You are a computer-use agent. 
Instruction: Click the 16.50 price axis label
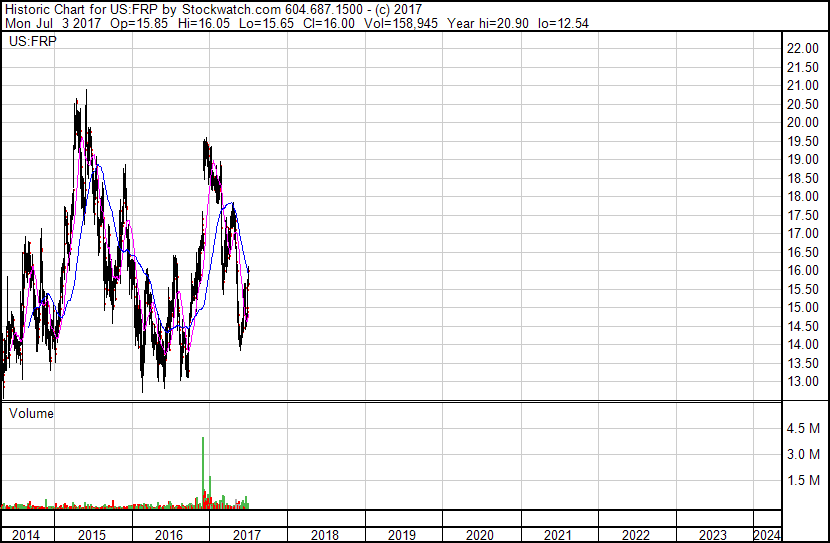coord(802,252)
